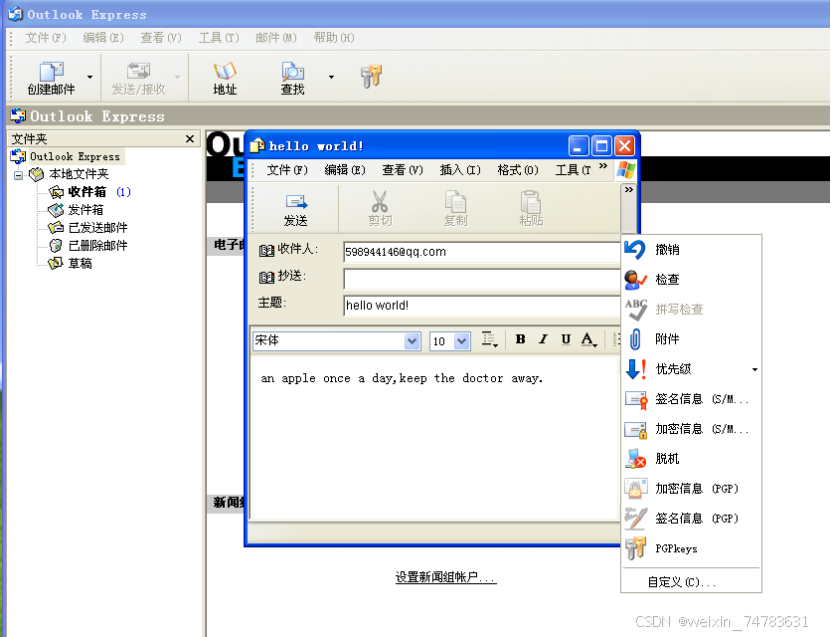This screenshot has width=831, height=637.
Task: Choose 撤销 undo from the overflow menu
Action: [691, 249]
